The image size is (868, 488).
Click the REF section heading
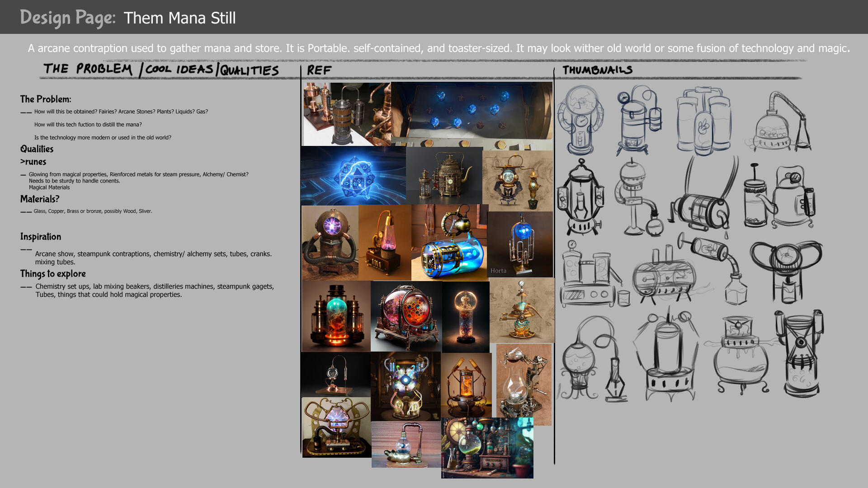[319, 70]
